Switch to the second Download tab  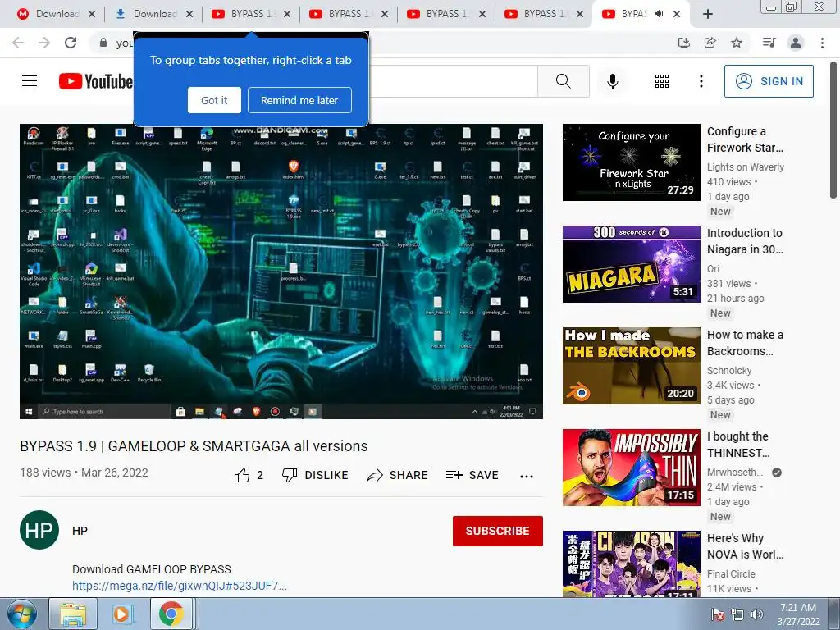[x=153, y=14]
